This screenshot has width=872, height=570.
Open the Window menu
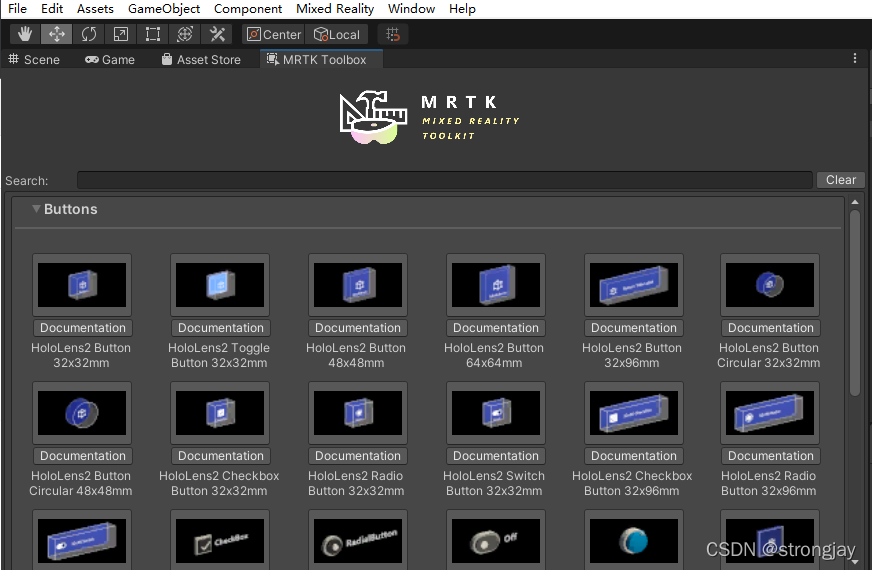(x=412, y=9)
